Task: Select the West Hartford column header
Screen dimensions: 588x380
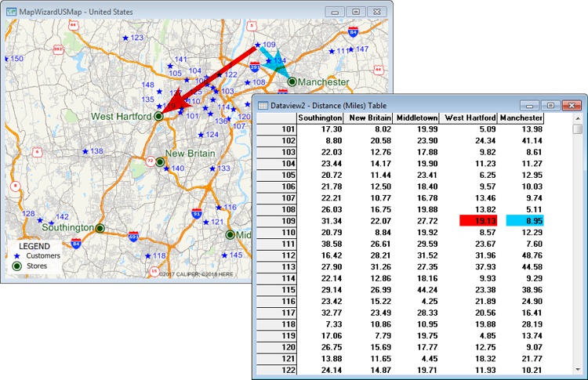Action: coord(470,118)
